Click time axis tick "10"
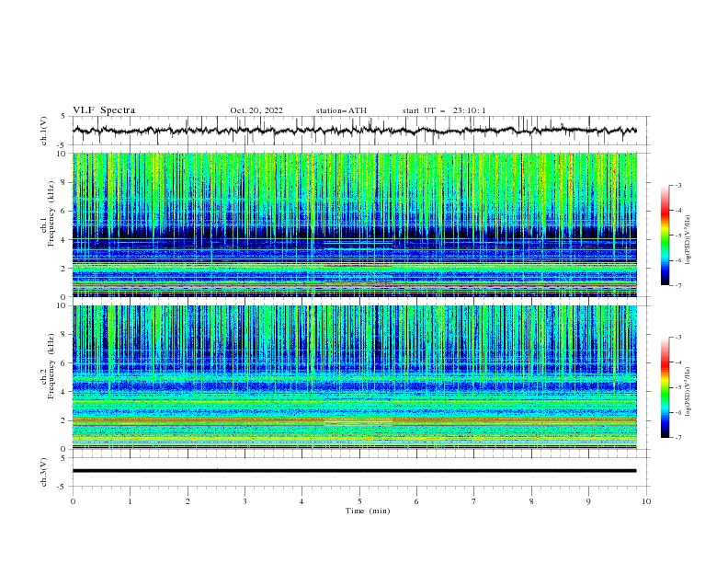The height and width of the screenshot is (563, 728). pyautogui.click(x=646, y=501)
